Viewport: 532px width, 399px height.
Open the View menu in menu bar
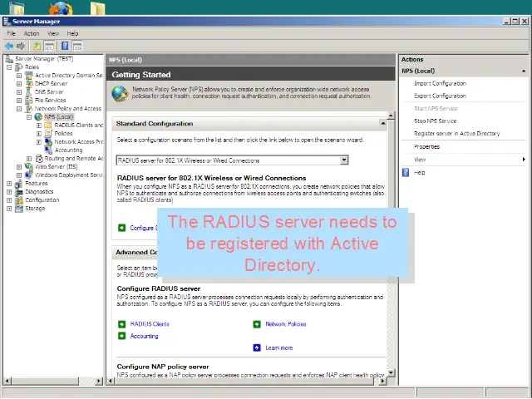(x=53, y=33)
